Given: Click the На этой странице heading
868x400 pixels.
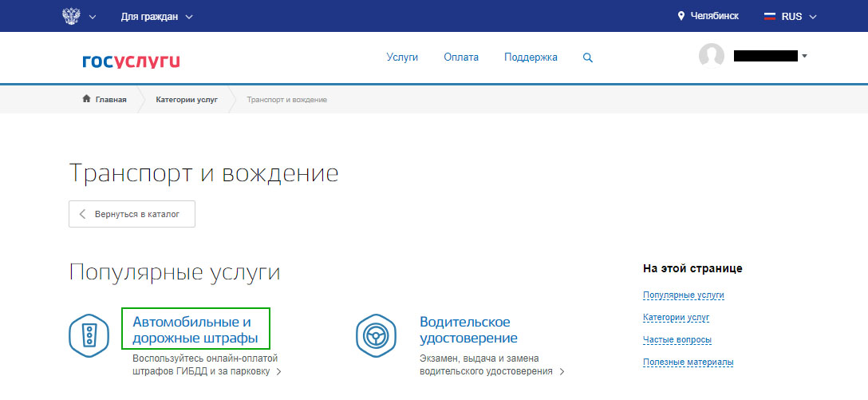Looking at the screenshot, I should point(692,269).
